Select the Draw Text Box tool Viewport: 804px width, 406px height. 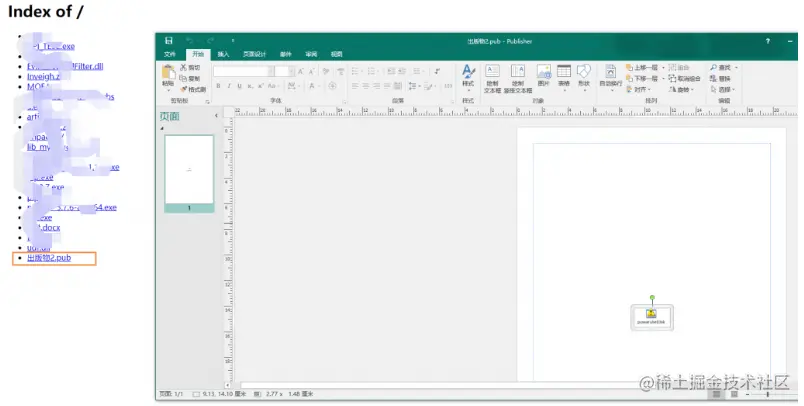click(x=492, y=78)
